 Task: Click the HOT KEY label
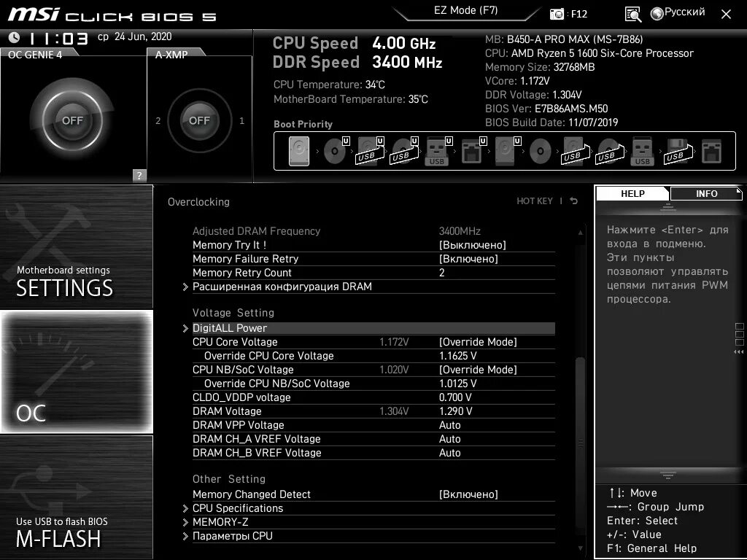tap(535, 201)
